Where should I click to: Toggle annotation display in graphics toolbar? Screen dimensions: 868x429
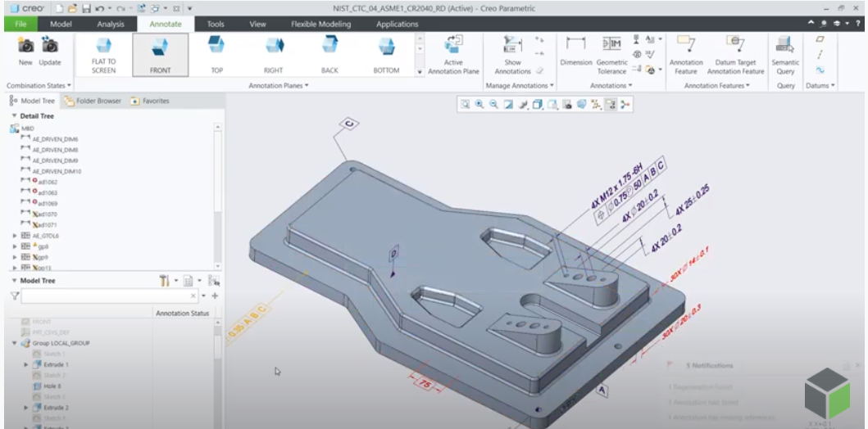(x=611, y=105)
